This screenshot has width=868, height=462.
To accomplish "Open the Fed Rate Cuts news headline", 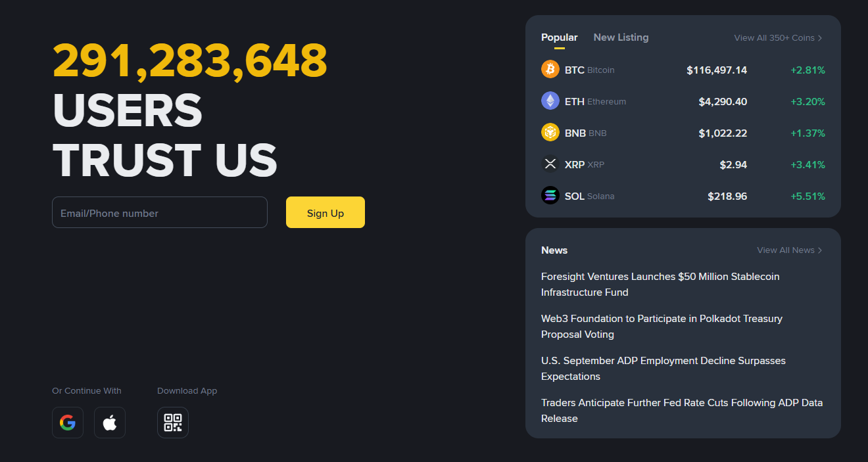I will point(681,410).
